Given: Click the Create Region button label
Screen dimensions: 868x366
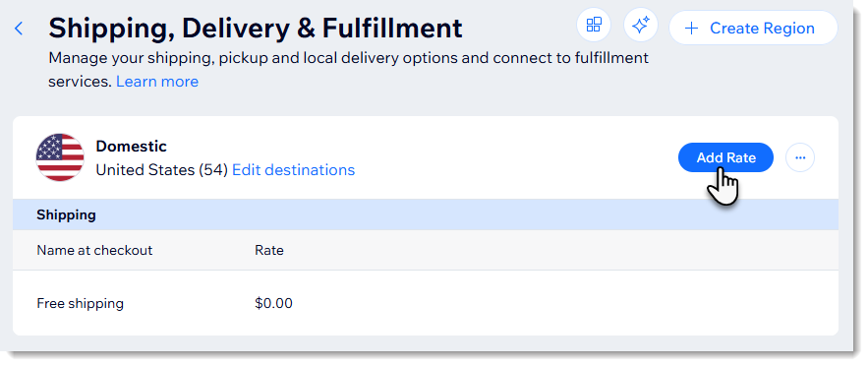Looking at the screenshot, I should pyautogui.click(x=762, y=29).
